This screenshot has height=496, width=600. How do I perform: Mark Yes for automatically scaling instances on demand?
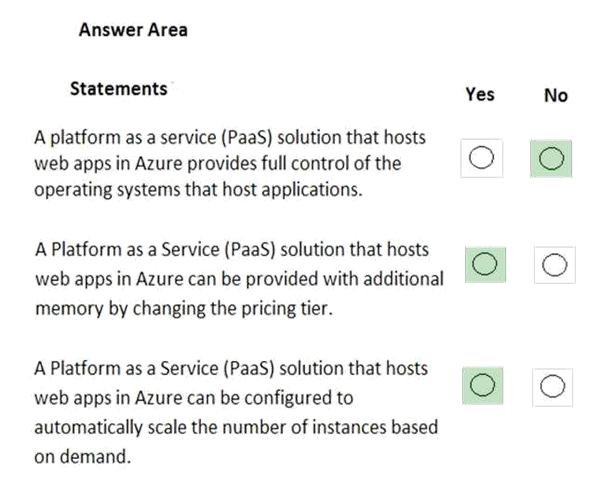[485, 385]
